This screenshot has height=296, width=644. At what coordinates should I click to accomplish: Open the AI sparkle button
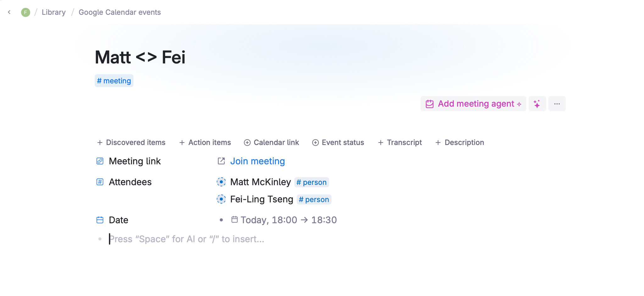click(x=537, y=104)
